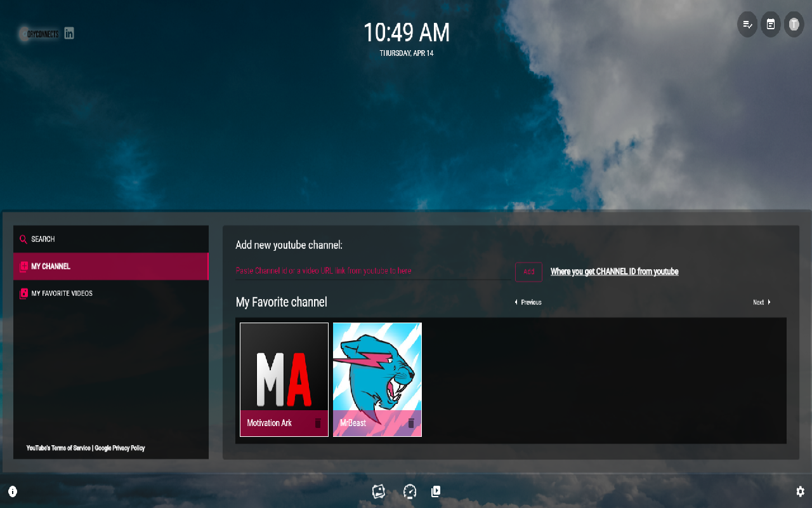Click the THURSDAY, APR 14 date
Viewport: 812px width, 508px height.
click(x=407, y=53)
